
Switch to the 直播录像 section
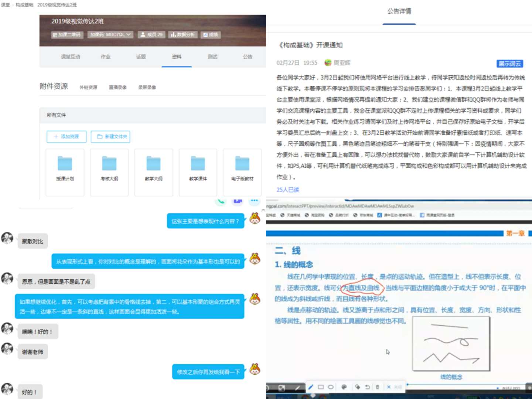click(117, 87)
